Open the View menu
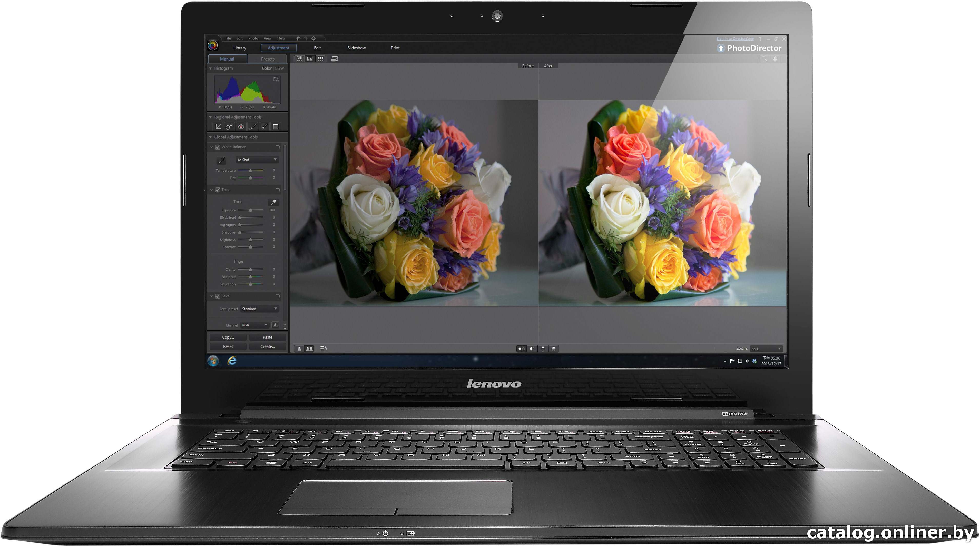Screen dimensions: 980x546 (267, 38)
